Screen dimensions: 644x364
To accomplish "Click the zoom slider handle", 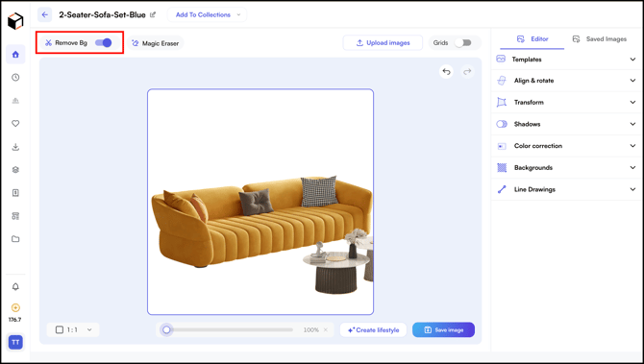I will pos(166,330).
